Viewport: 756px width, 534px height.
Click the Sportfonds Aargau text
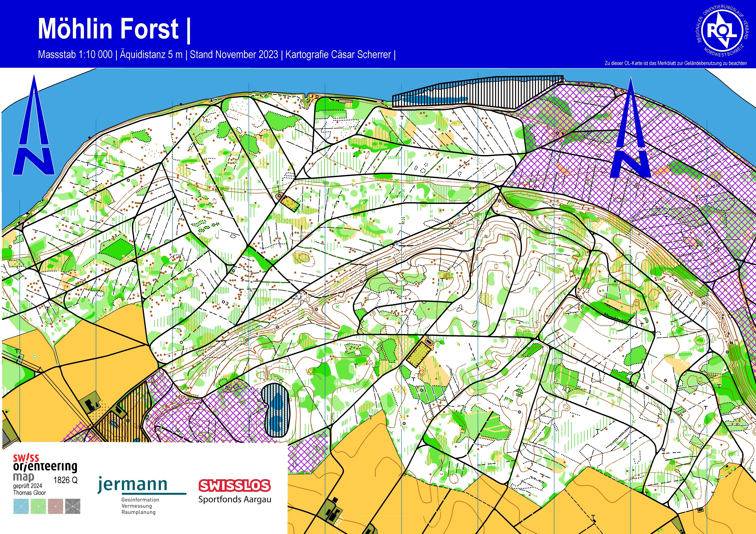pos(235,499)
